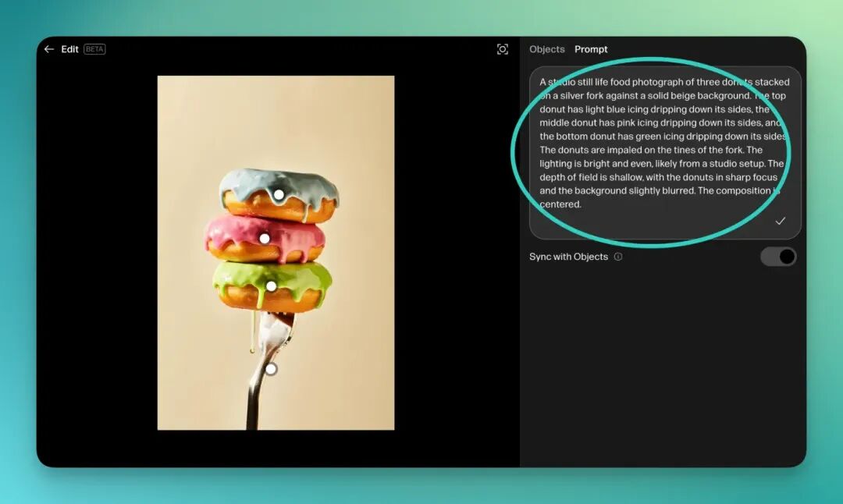
Task: Select the object marker on the blue donut
Action: pyautogui.click(x=279, y=194)
